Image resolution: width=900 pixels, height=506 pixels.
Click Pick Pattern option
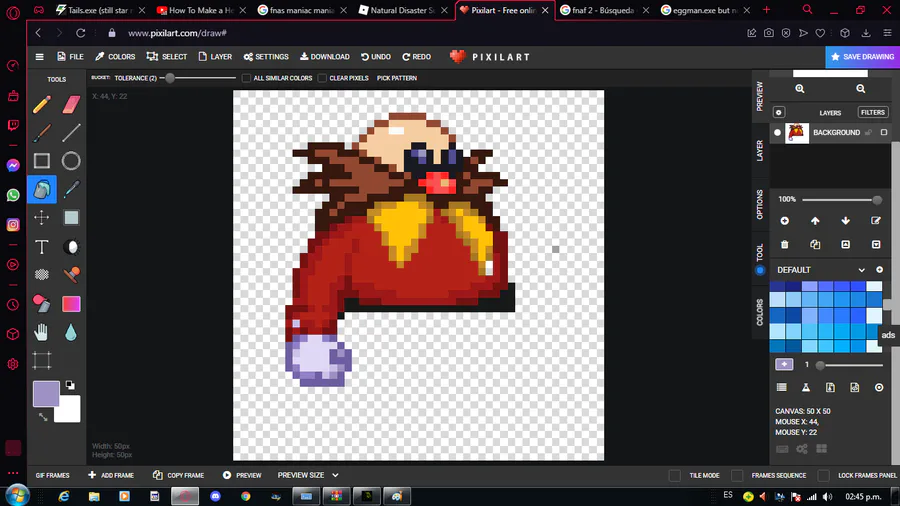click(x=397, y=78)
